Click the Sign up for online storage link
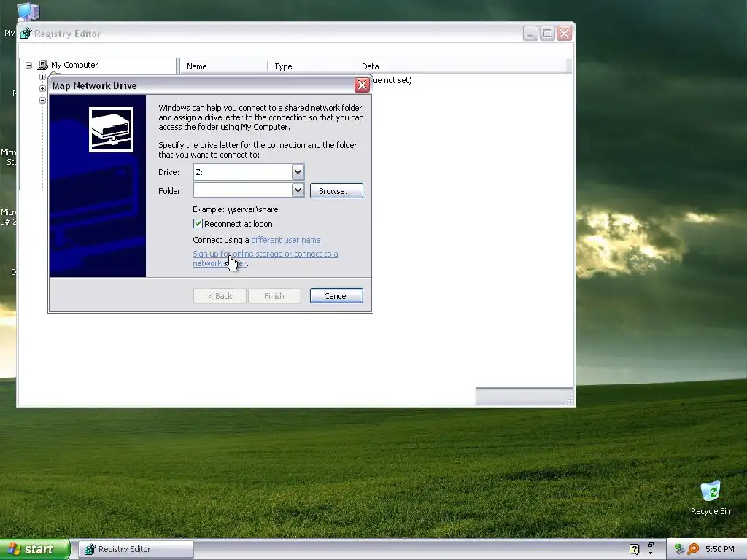747x560 pixels. point(266,259)
